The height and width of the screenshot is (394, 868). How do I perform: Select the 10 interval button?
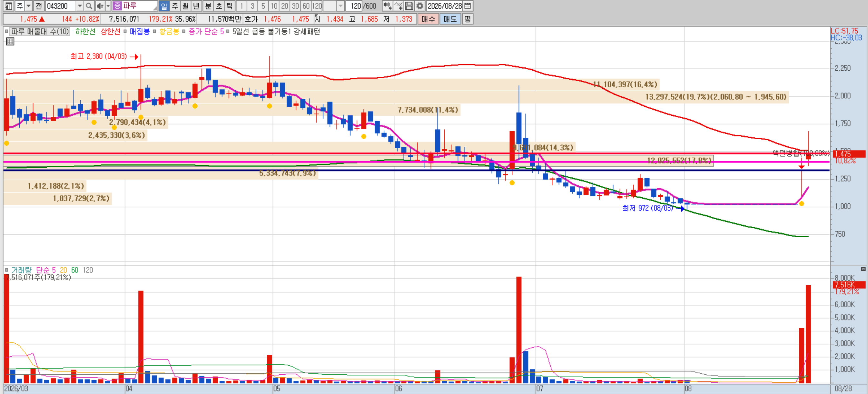coord(274,6)
